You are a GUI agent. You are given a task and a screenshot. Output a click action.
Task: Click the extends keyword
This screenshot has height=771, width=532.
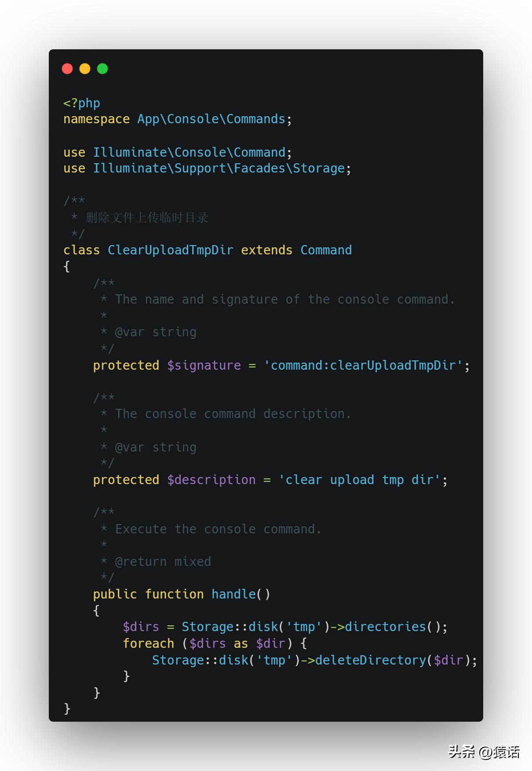[266, 250]
